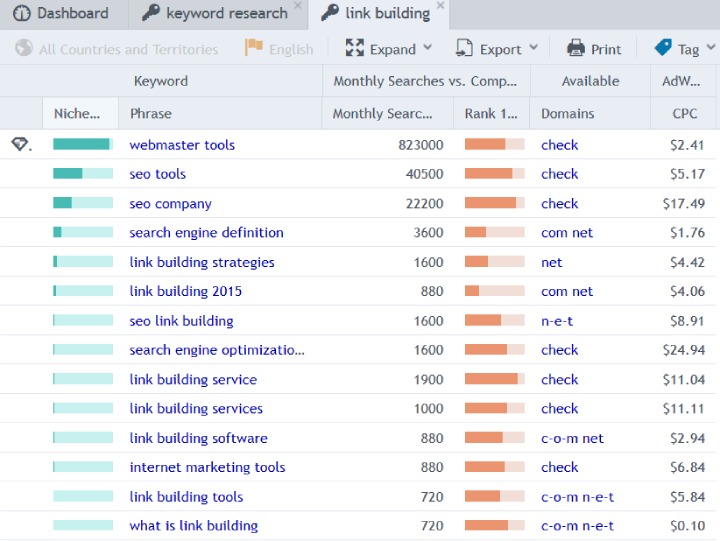Click check domains for seo company

(559, 203)
